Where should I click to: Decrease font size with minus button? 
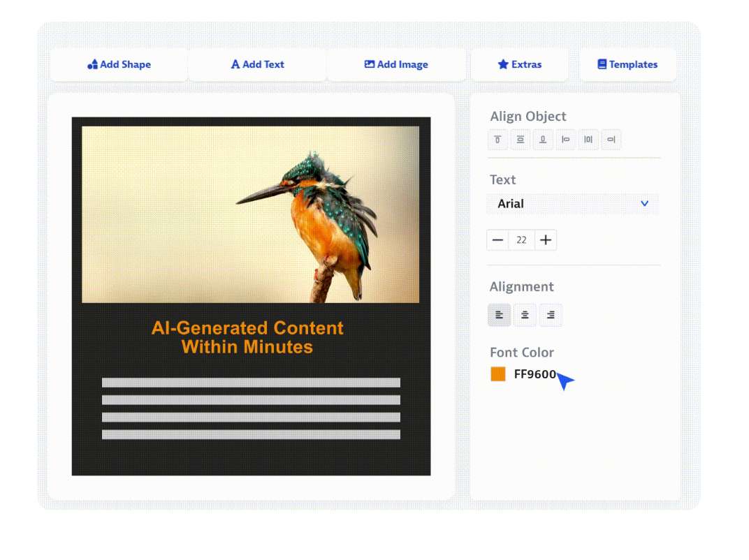click(x=498, y=240)
